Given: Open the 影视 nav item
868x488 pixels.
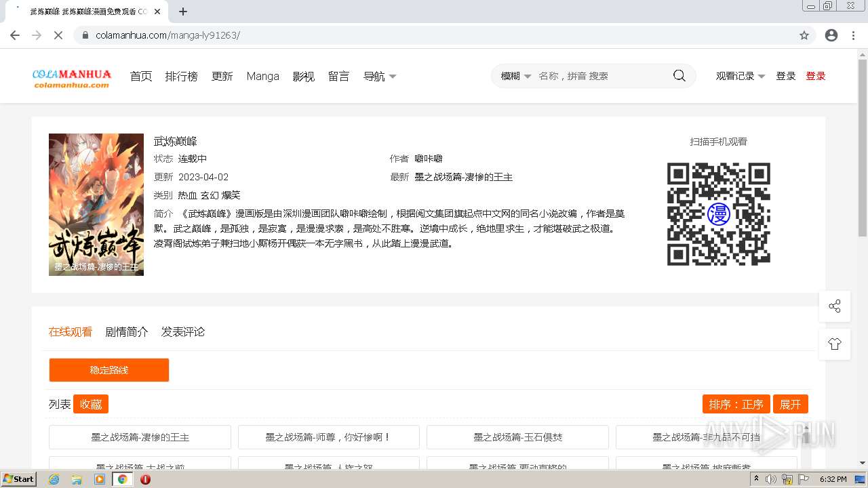Looking at the screenshot, I should (304, 76).
